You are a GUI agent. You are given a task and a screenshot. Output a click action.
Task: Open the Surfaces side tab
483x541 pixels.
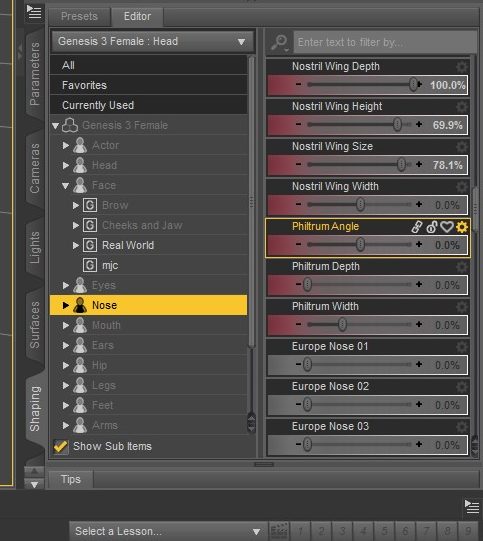click(x=34, y=325)
